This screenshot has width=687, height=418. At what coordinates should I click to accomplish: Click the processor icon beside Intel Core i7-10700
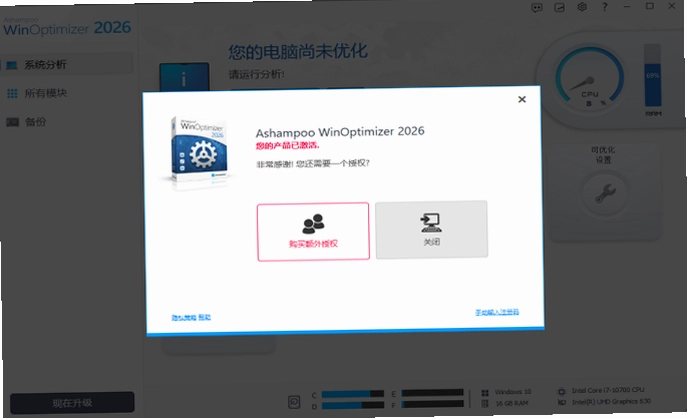(x=561, y=391)
